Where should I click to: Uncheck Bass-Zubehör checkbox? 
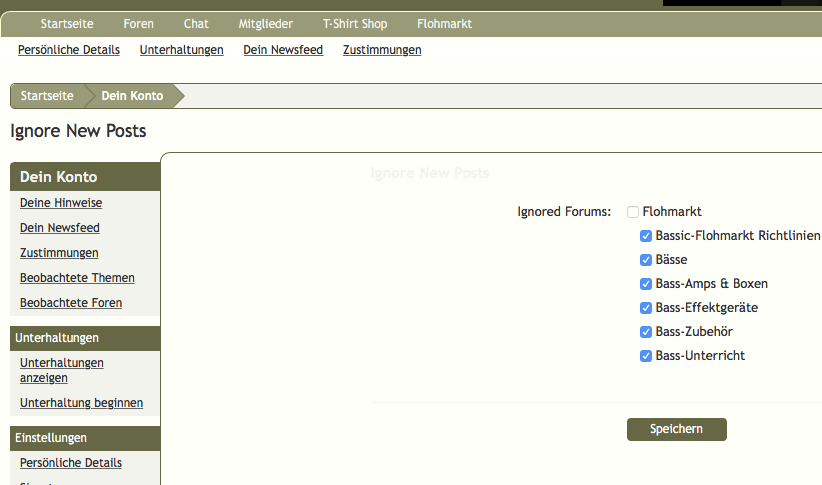(x=646, y=332)
